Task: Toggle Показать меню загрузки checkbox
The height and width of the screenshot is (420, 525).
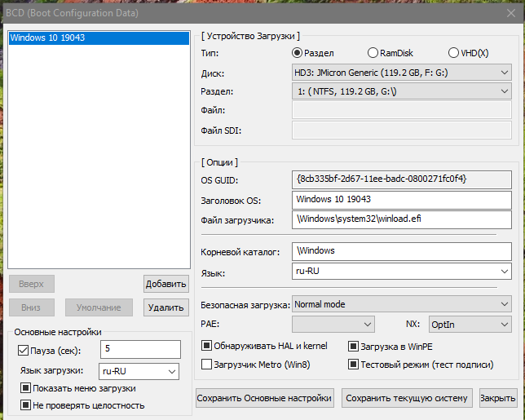Action: pyautogui.click(x=26, y=388)
